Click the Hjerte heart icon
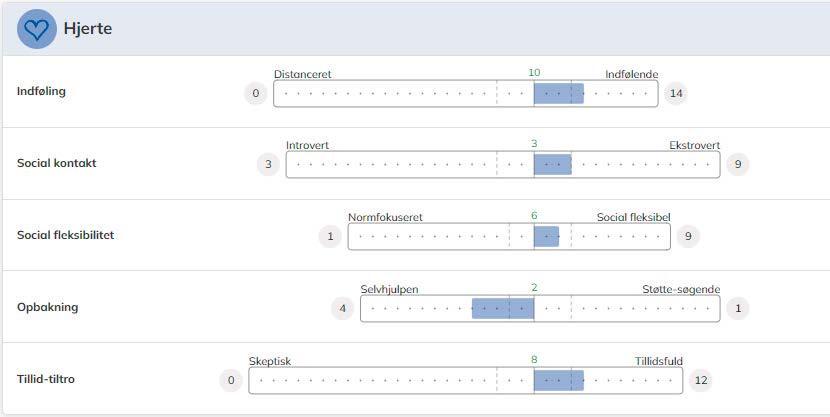The height and width of the screenshot is (417, 830). (36, 29)
